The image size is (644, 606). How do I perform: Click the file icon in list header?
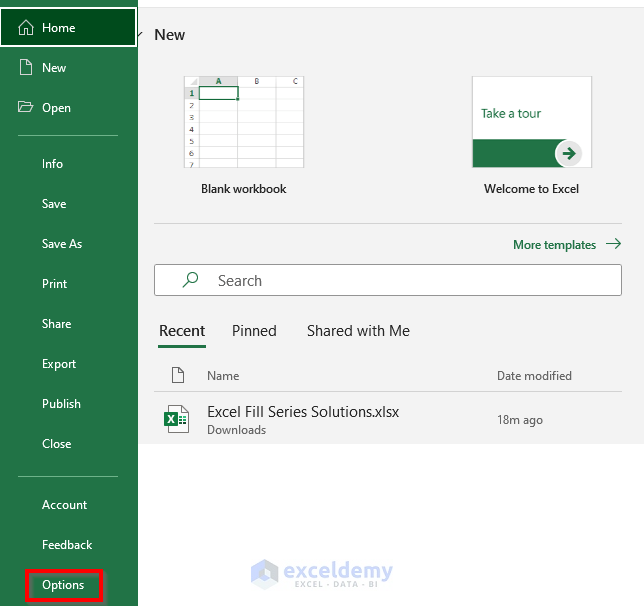178,375
